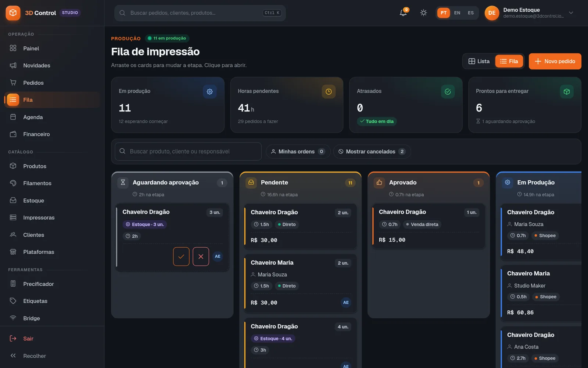This screenshot has width=588, height=368.
Task: Switch to Lista view
Action: click(479, 61)
